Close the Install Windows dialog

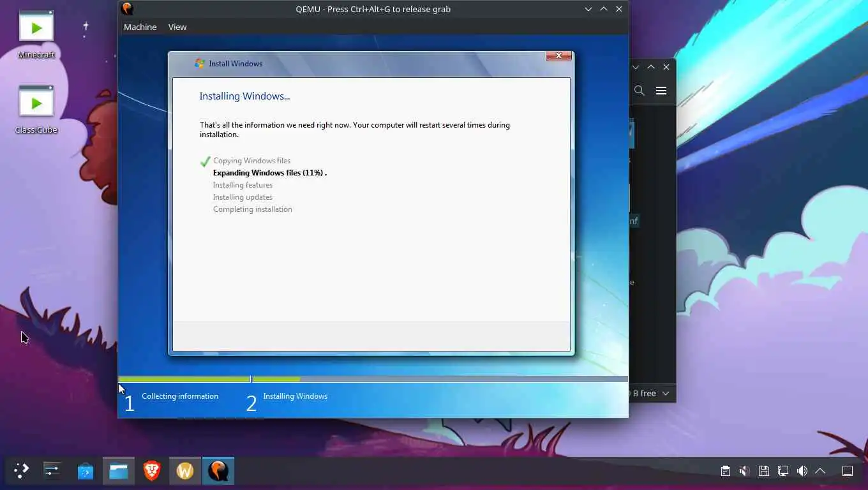tap(558, 56)
